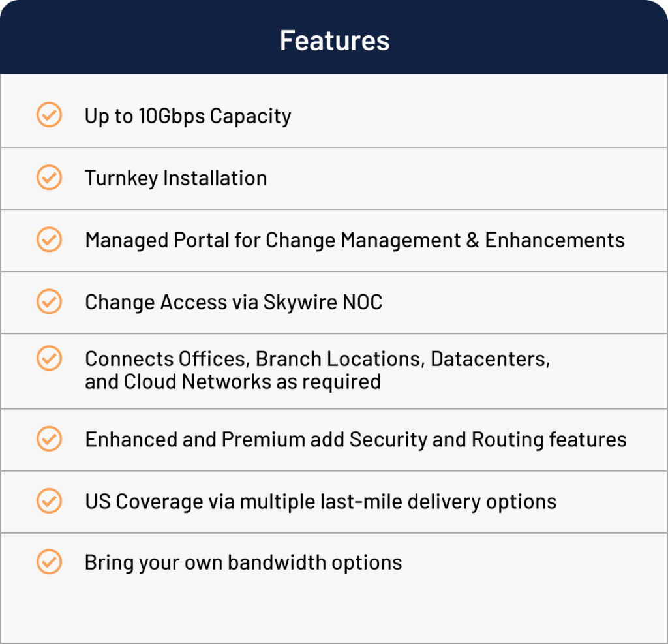Click checkmark icon beside Up to 10Gbps Capacity
668x644 pixels.
[x=49, y=115]
